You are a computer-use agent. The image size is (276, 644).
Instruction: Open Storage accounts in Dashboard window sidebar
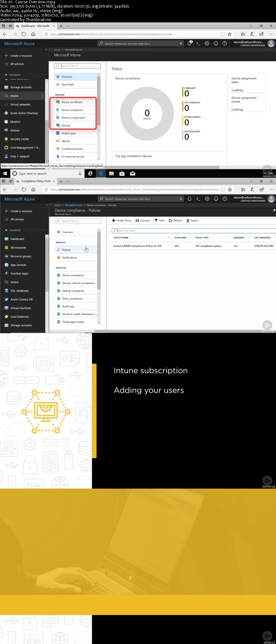click(x=21, y=87)
